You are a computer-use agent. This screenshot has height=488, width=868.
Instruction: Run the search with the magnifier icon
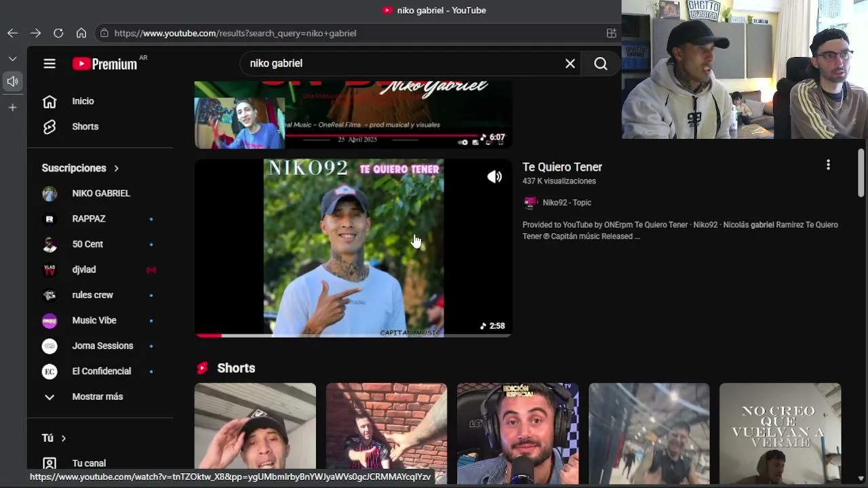click(601, 63)
